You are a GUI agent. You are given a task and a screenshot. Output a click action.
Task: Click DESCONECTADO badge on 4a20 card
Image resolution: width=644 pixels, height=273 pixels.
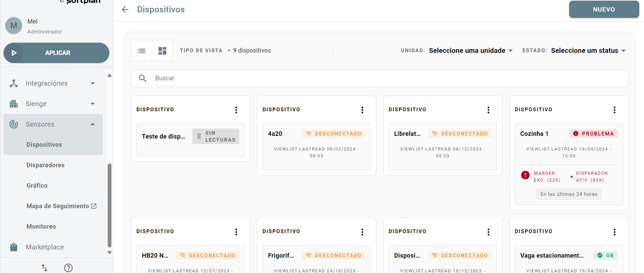334,134
